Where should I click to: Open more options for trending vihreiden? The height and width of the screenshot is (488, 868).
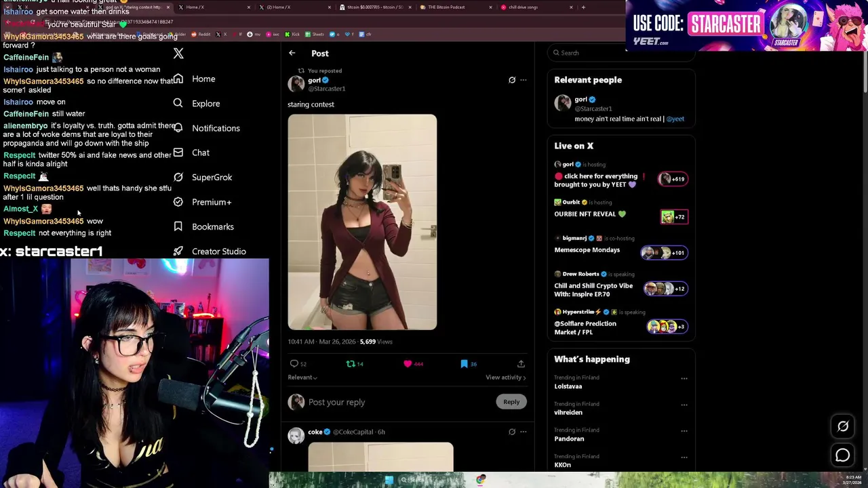(684, 405)
